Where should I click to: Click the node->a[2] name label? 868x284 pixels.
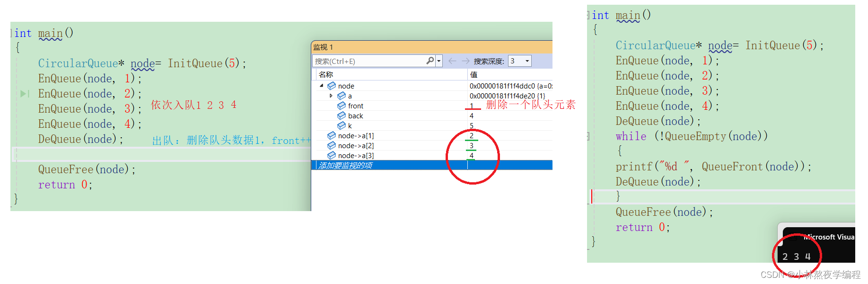point(356,145)
